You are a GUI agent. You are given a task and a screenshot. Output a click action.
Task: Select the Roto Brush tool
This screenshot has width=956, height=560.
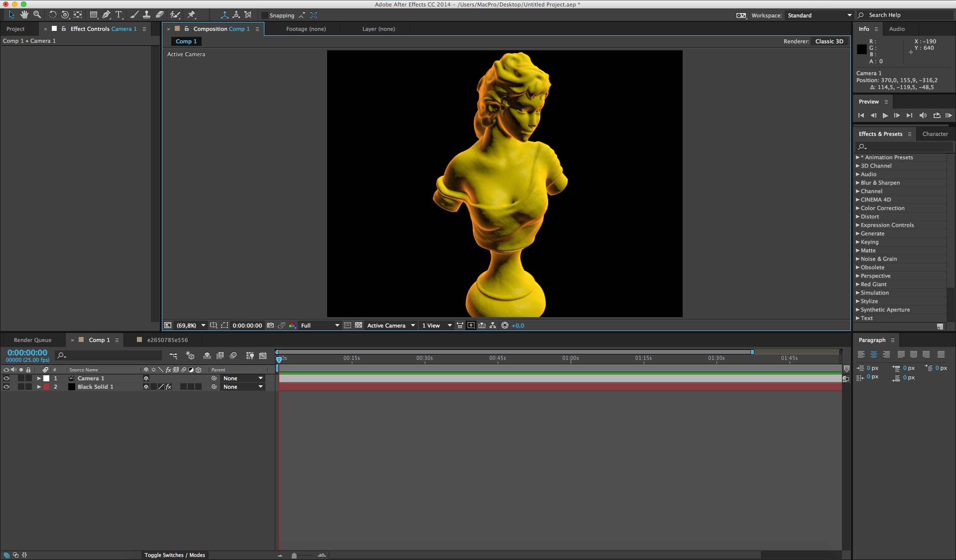click(x=175, y=15)
